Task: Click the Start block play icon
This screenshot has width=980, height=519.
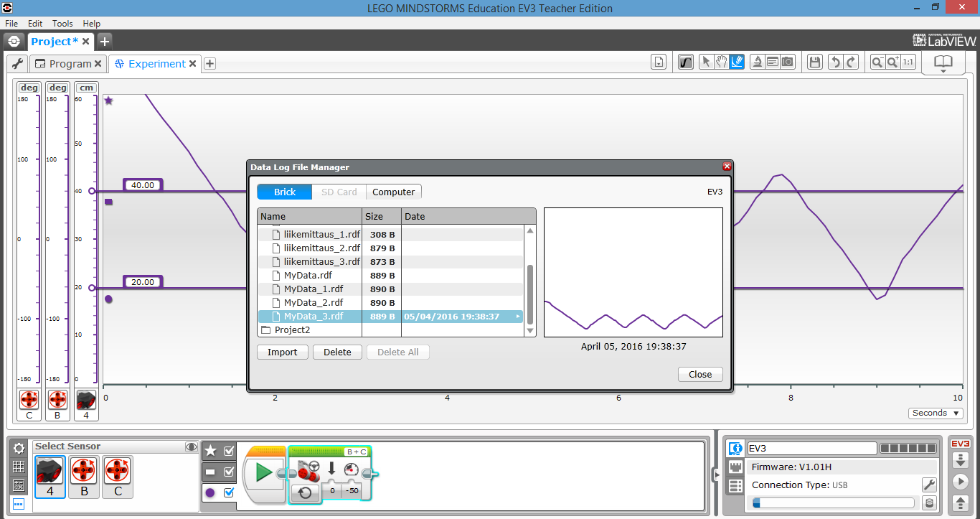Action: (x=264, y=473)
